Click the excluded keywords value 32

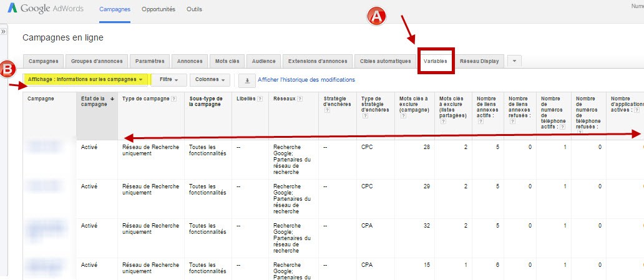(x=427, y=225)
